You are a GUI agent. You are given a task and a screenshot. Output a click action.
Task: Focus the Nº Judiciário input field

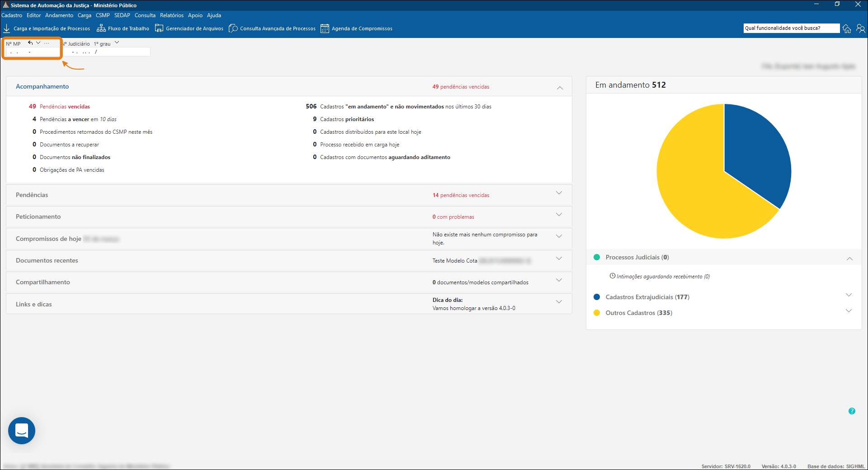[x=107, y=52]
